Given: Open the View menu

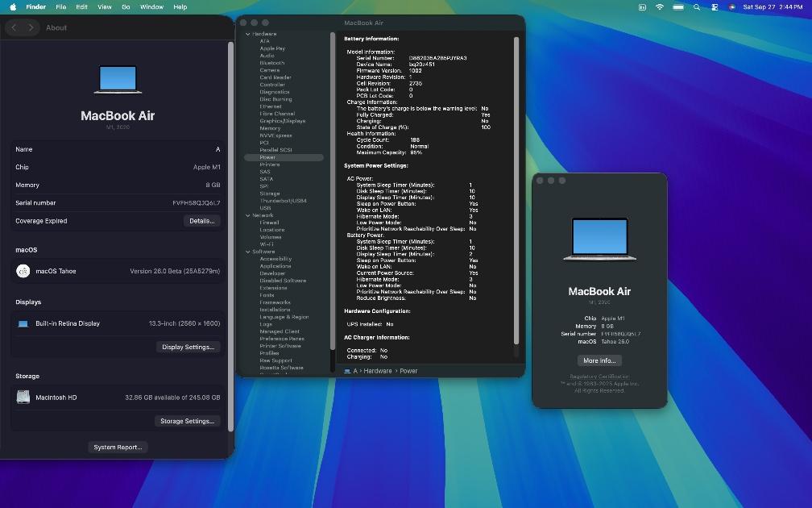Looking at the screenshot, I should tap(105, 6).
